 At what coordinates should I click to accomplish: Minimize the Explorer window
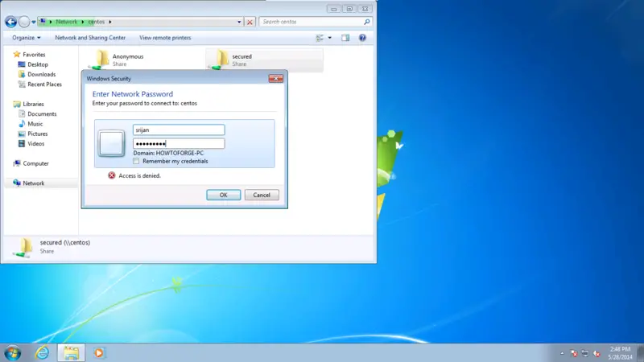(333, 9)
